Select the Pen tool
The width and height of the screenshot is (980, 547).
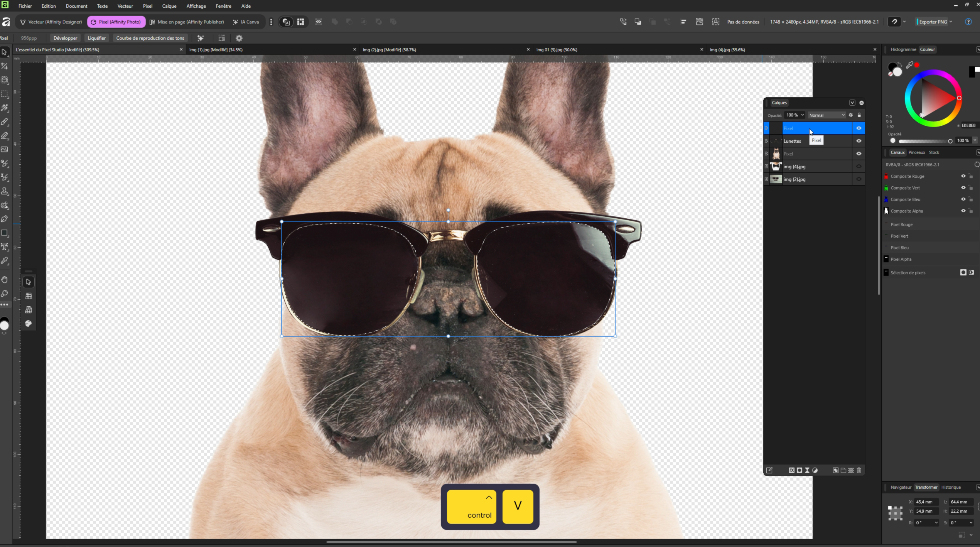5,219
